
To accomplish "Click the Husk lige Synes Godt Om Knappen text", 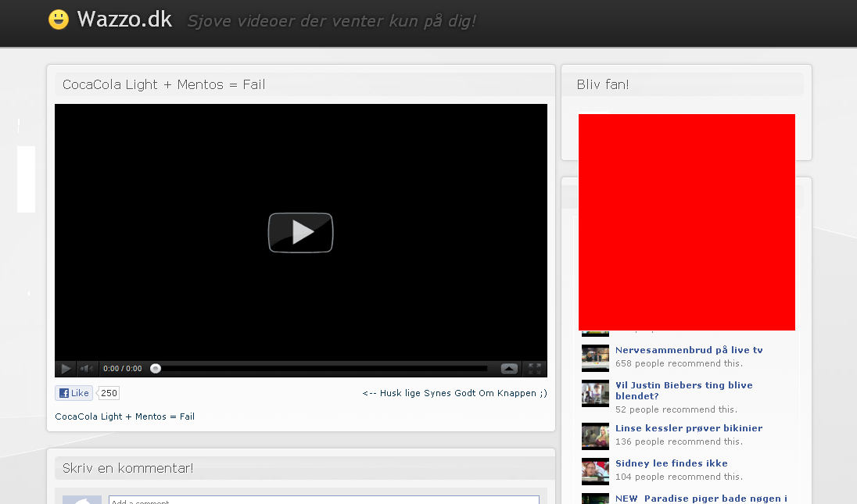I will [x=455, y=393].
